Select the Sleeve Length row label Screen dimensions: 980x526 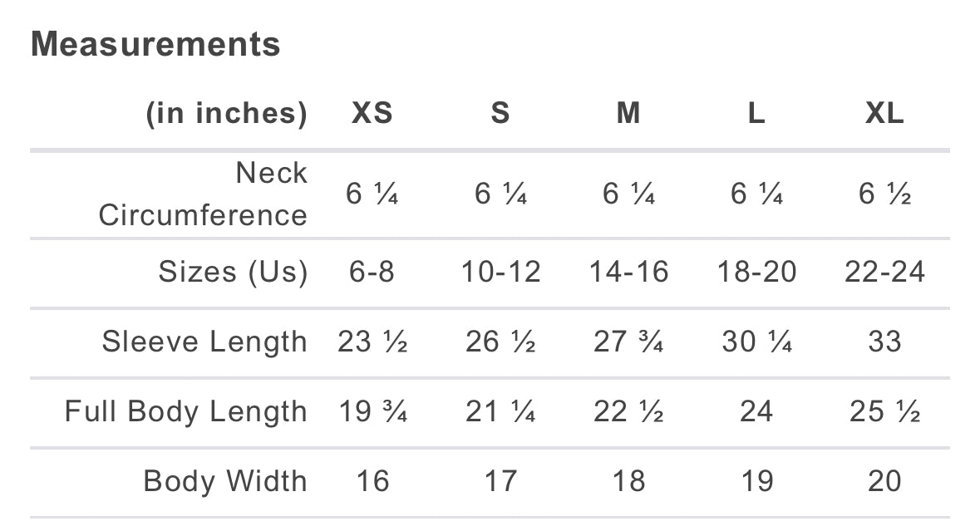tap(204, 342)
